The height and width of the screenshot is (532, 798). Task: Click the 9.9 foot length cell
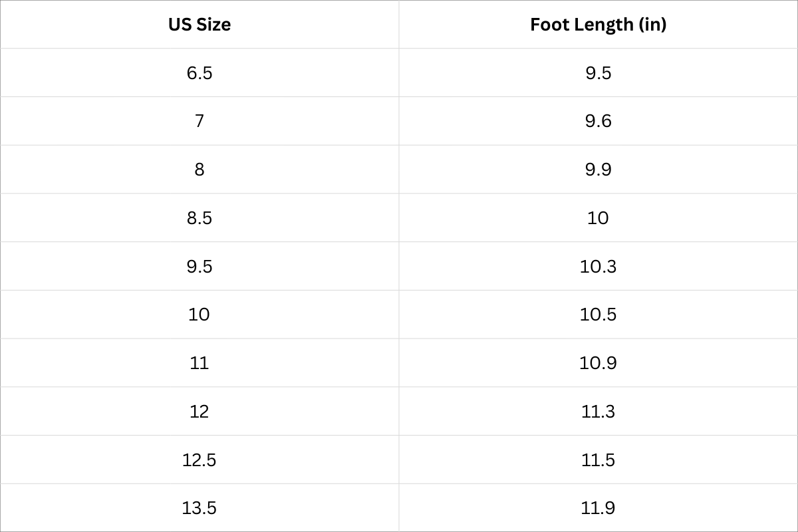click(598, 170)
